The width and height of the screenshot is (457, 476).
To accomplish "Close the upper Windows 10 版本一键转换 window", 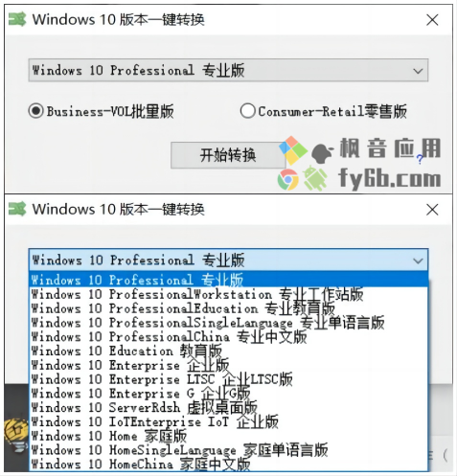I will click(432, 20).
